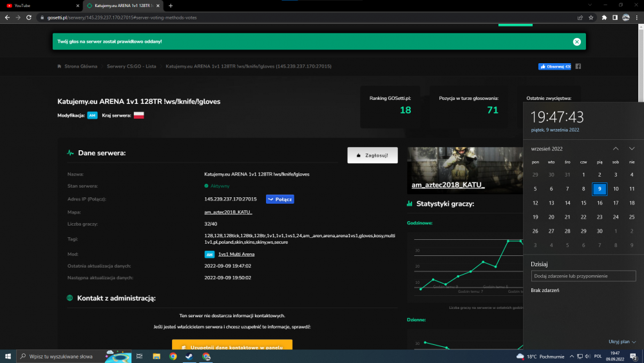Screen dimensions: 644x363
Task: Select highlighted day 9 in calendar
Action: (x=599, y=189)
